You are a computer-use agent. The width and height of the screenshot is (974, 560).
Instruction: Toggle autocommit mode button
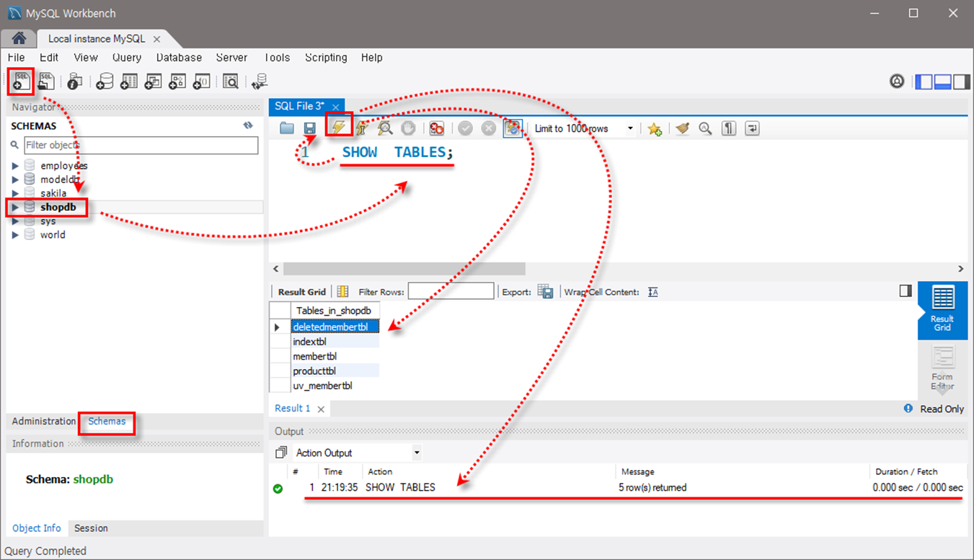(513, 128)
